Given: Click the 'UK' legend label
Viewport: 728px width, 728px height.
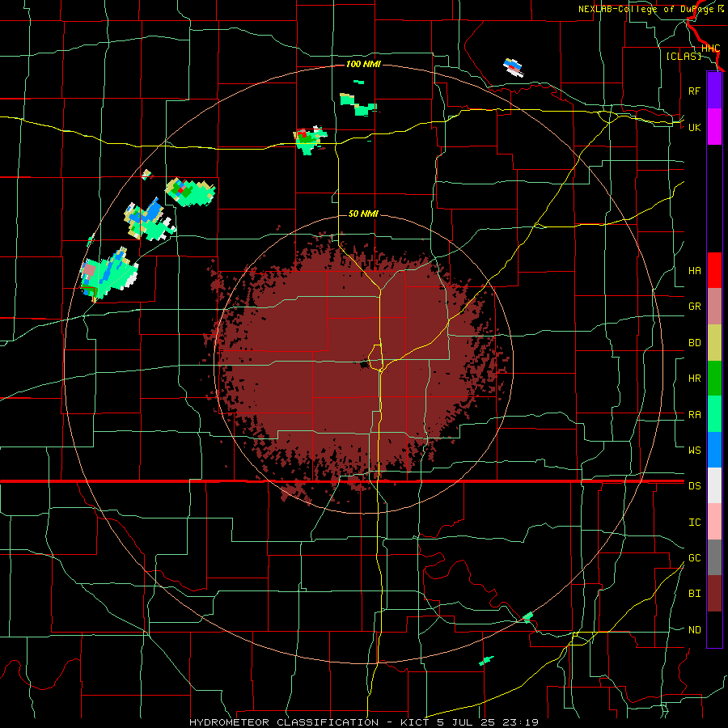Looking at the screenshot, I should (x=694, y=127).
